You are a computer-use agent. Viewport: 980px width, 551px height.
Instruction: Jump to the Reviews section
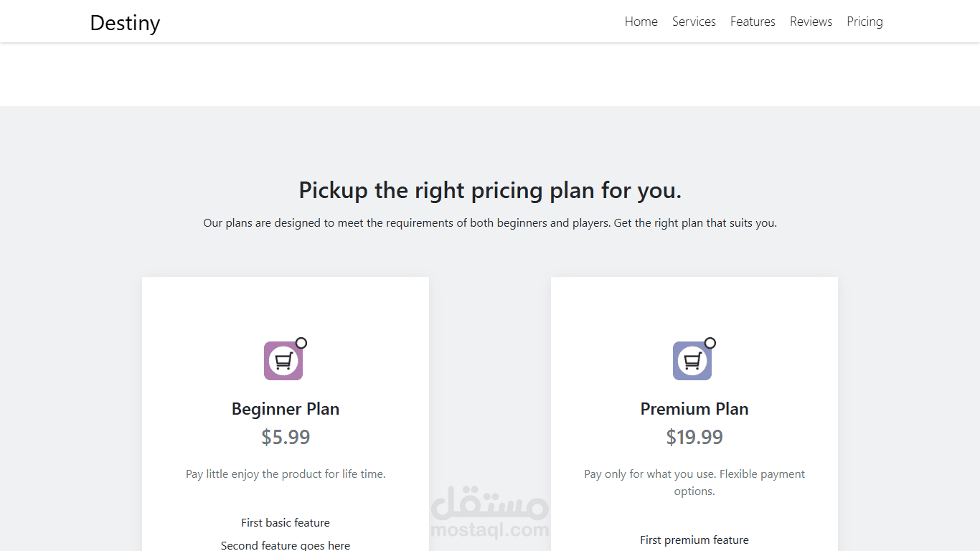tap(811, 22)
